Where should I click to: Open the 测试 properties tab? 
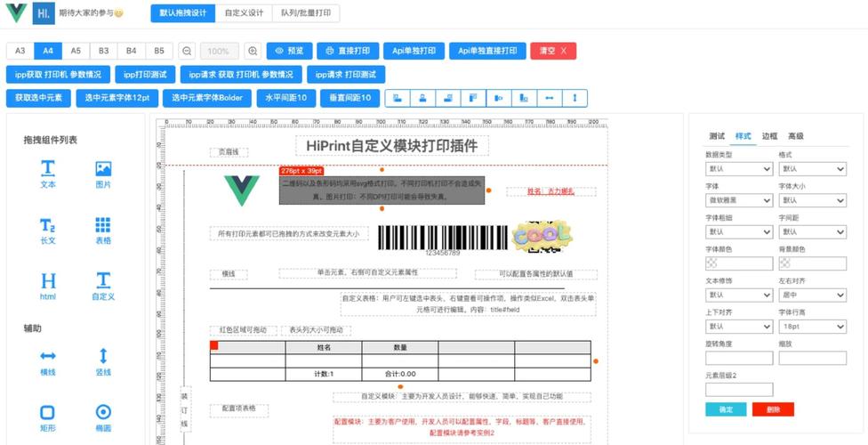717,136
